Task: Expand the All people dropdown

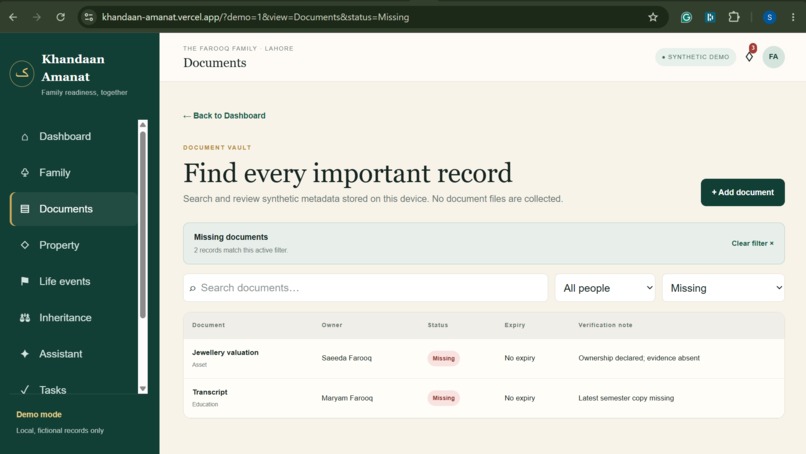Action: click(x=605, y=288)
